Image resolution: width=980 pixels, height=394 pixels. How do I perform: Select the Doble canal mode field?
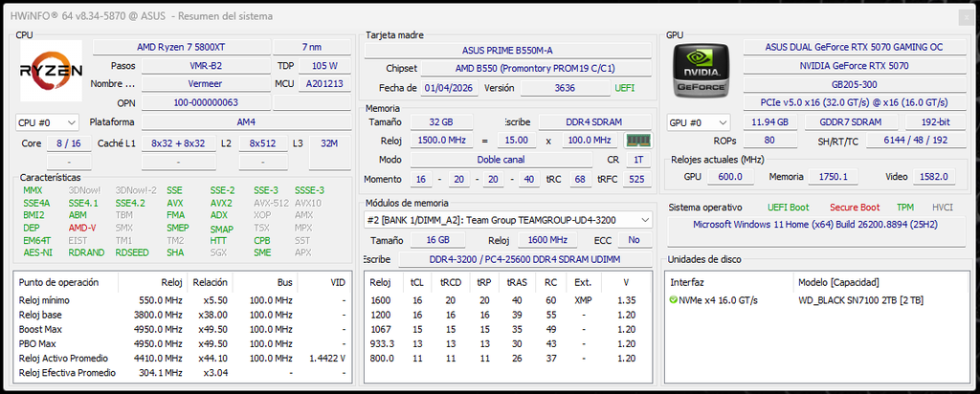(503, 160)
